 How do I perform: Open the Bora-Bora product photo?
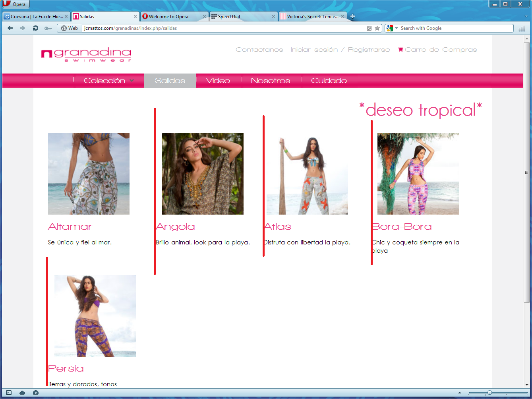coord(418,174)
